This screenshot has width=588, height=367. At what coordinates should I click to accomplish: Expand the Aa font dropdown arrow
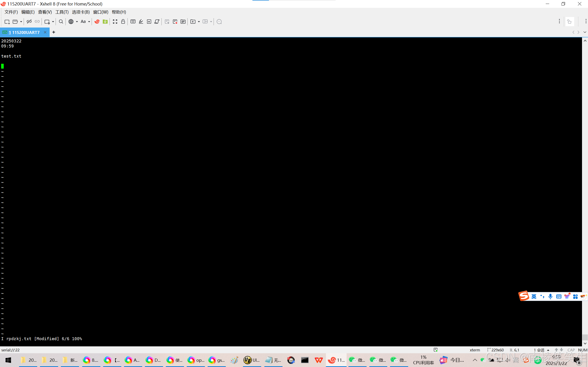tap(89, 22)
